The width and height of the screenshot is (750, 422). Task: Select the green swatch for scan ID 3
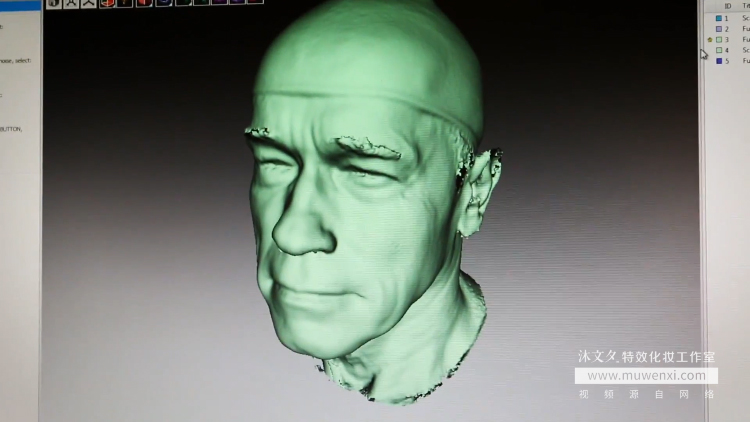point(719,40)
